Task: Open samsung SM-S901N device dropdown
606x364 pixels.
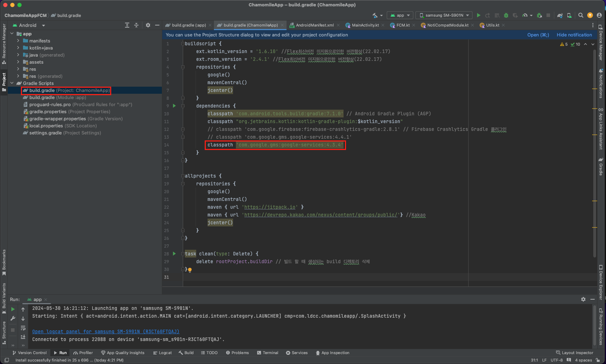Action: 444,15
